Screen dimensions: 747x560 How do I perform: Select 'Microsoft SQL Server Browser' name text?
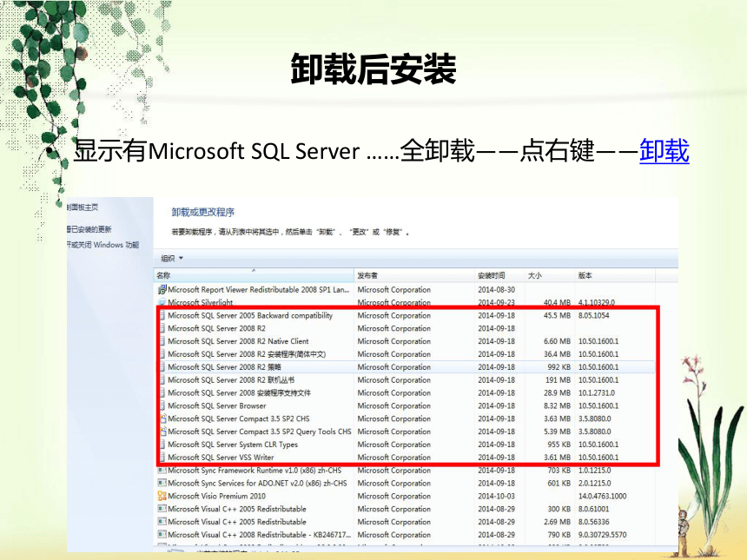(x=217, y=405)
